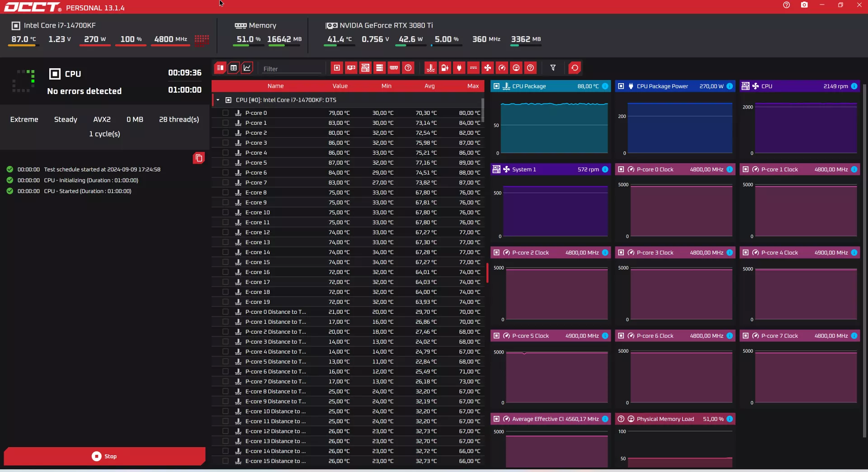The width and height of the screenshot is (868, 472).
Task: Copy the test log to clipboard
Action: click(198, 158)
